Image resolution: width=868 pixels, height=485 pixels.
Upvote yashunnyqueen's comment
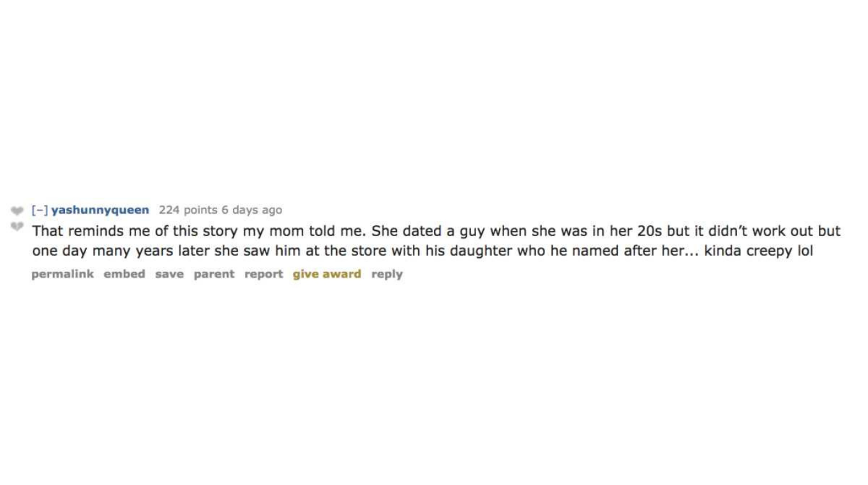[x=17, y=211]
